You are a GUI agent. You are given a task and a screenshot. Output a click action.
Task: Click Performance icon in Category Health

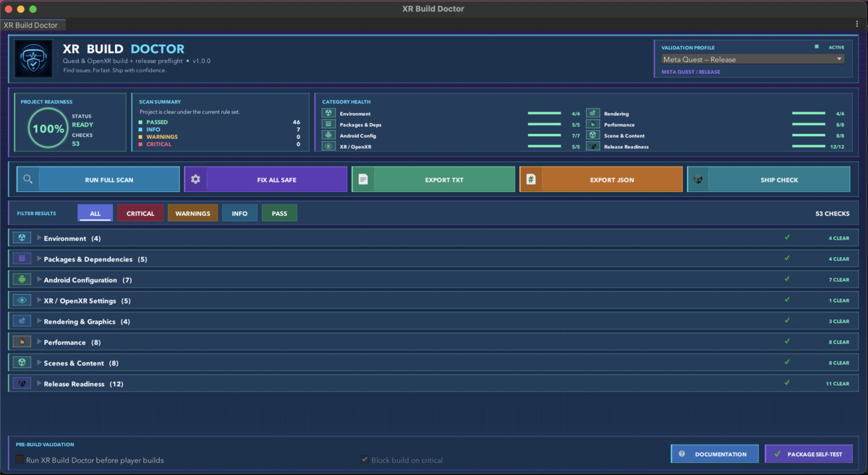[x=593, y=125]
